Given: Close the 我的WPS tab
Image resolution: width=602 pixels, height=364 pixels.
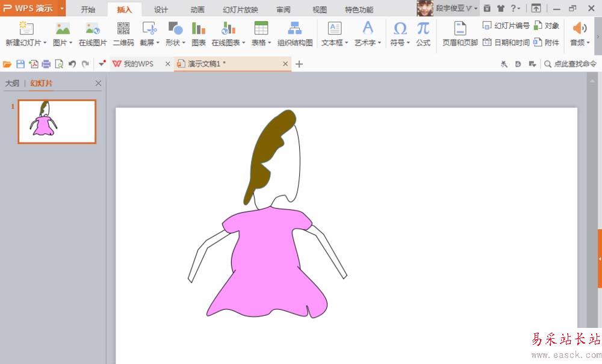Looking at the screenshot, I should click(x=168, y=64).
